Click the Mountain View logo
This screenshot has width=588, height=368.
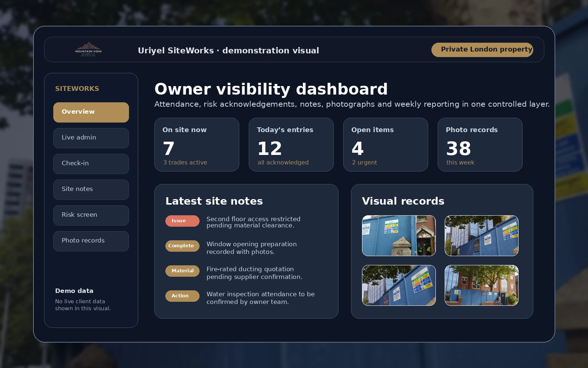click(89, 49)
